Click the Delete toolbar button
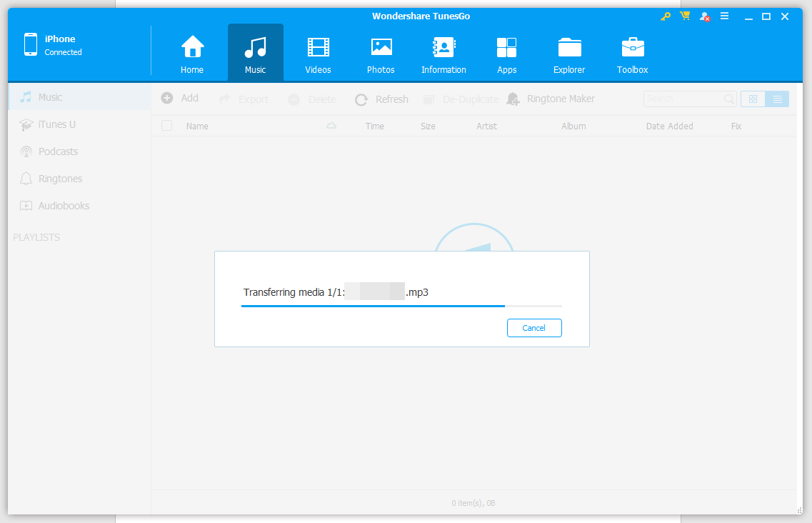812x523 pixels. (312, 99)
